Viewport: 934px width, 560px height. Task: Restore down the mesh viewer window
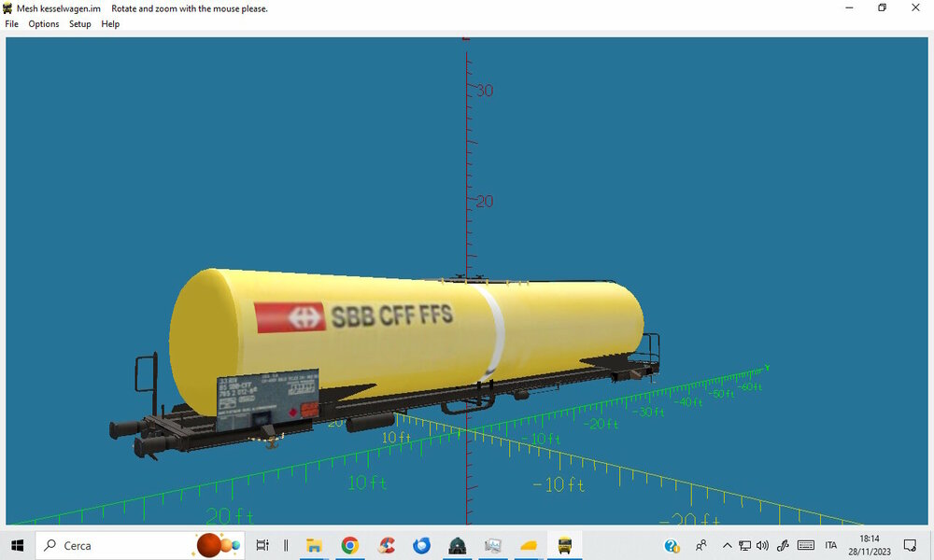(883, 7)
